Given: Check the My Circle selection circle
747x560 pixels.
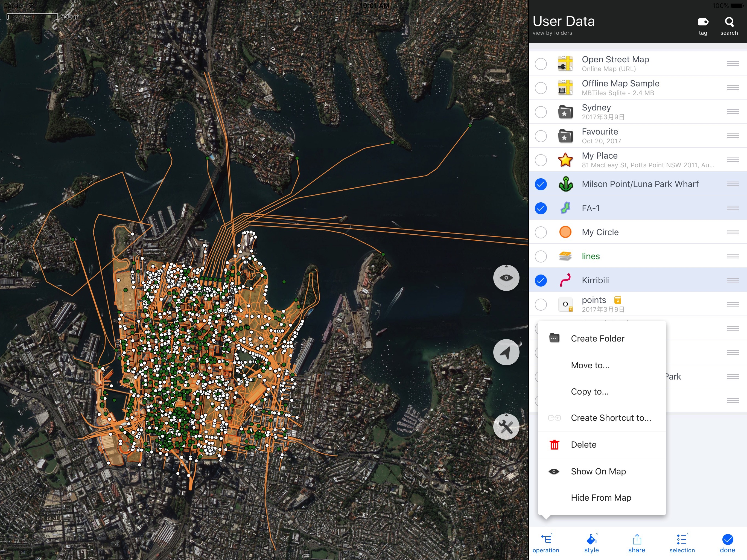Looking at the screenshot, I should (541, 232).
